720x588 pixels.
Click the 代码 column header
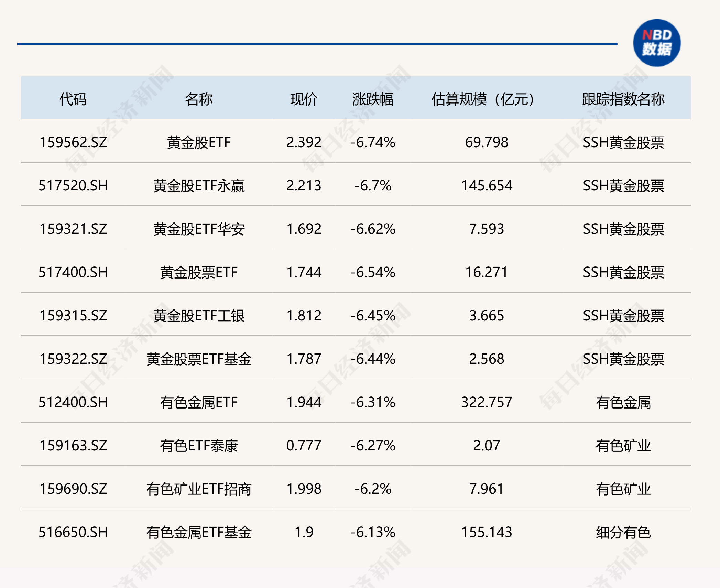pos(73,99)
